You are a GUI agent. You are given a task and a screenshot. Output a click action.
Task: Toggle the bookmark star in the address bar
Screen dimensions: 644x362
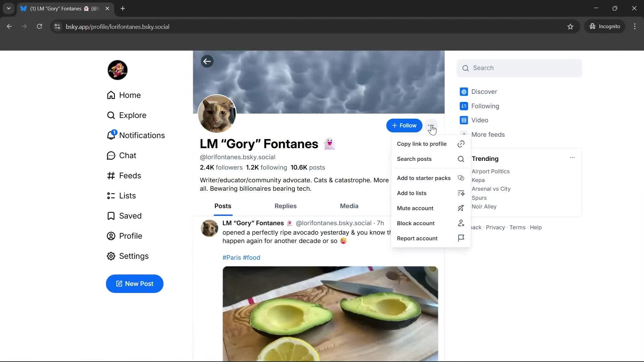(571, 26)
